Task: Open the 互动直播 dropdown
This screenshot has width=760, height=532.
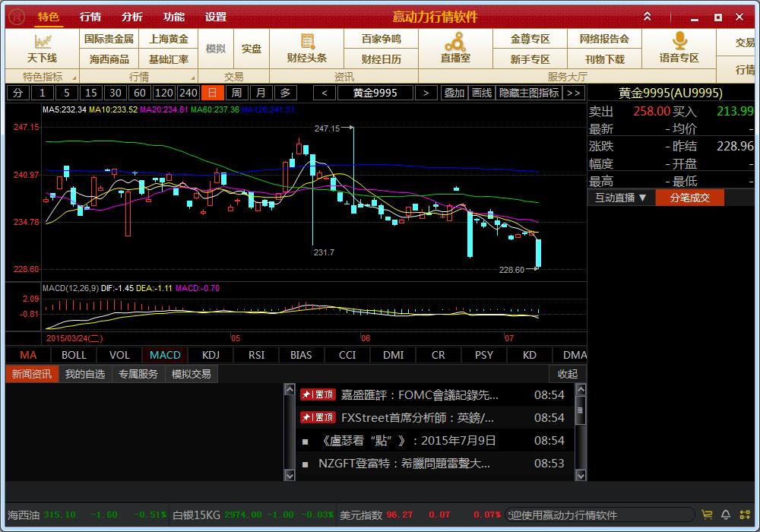Action: coord(621,198)
